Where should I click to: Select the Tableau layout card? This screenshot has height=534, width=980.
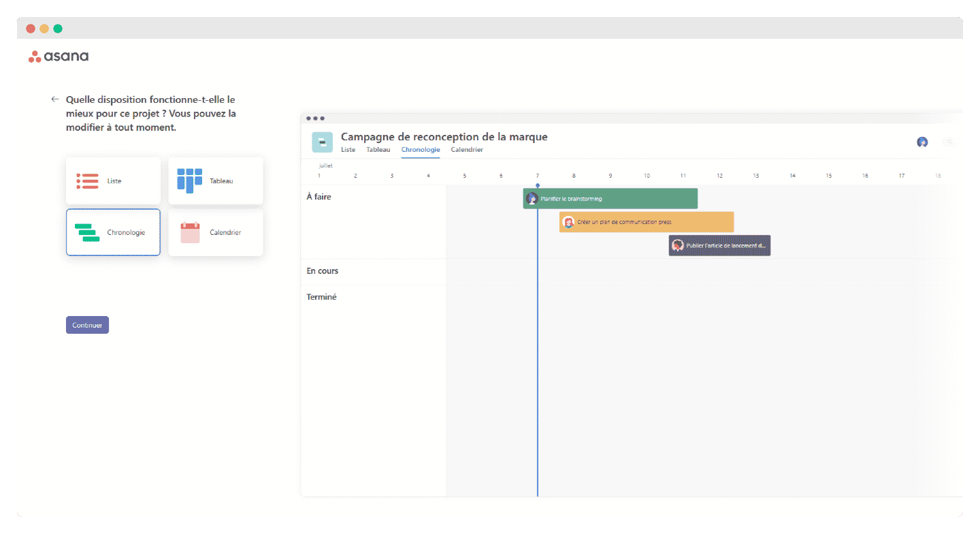[x=216, y=180]
